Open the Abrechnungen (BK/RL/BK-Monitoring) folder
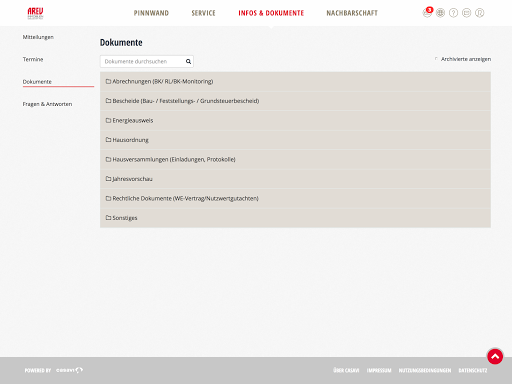The width and height of the screenshot is (512, 384). pos(295,81)
